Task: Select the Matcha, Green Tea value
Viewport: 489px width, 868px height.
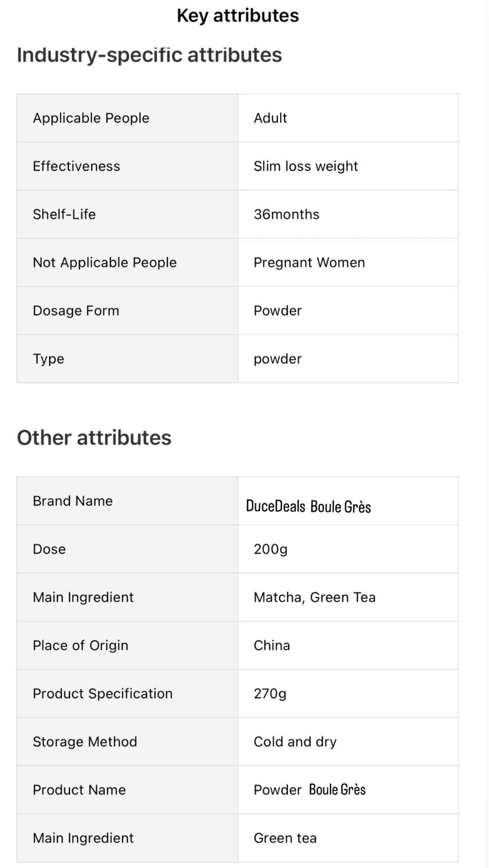Action: [x=314, y=597]
